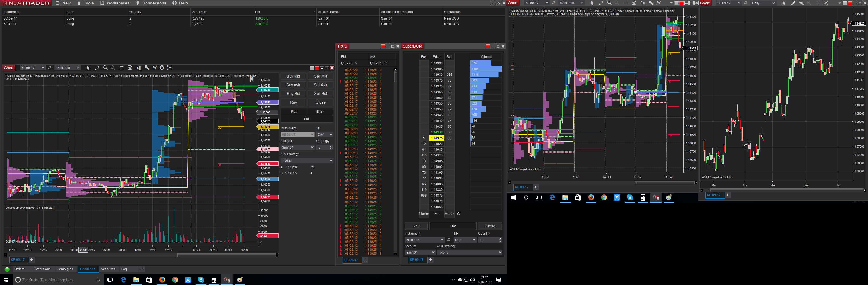Open Indicators icon in 15 Minute chart
The height and width of the screenshot is (285, 868).
155,68
